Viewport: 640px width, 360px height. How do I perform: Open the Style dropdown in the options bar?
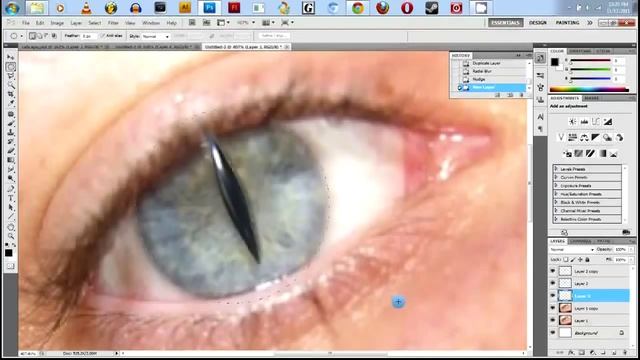(156, 36)
